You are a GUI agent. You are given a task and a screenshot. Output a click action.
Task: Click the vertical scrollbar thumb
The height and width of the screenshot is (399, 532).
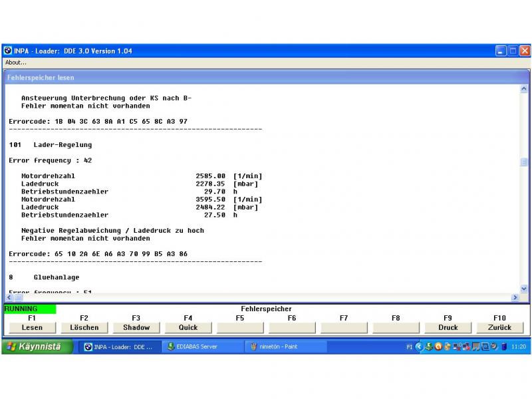pos(523,162)
